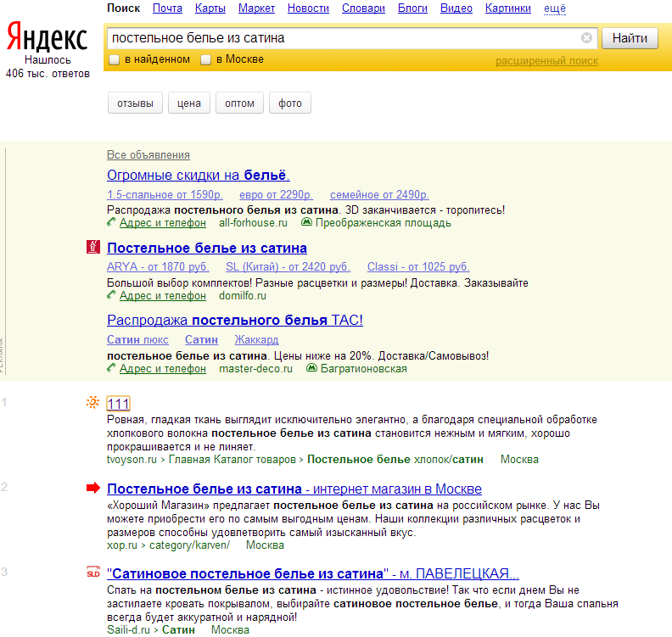Screen dimensions: 672x637
Task: Click the phone icon in the master-deco.ru ad
Action: point(111,367)
